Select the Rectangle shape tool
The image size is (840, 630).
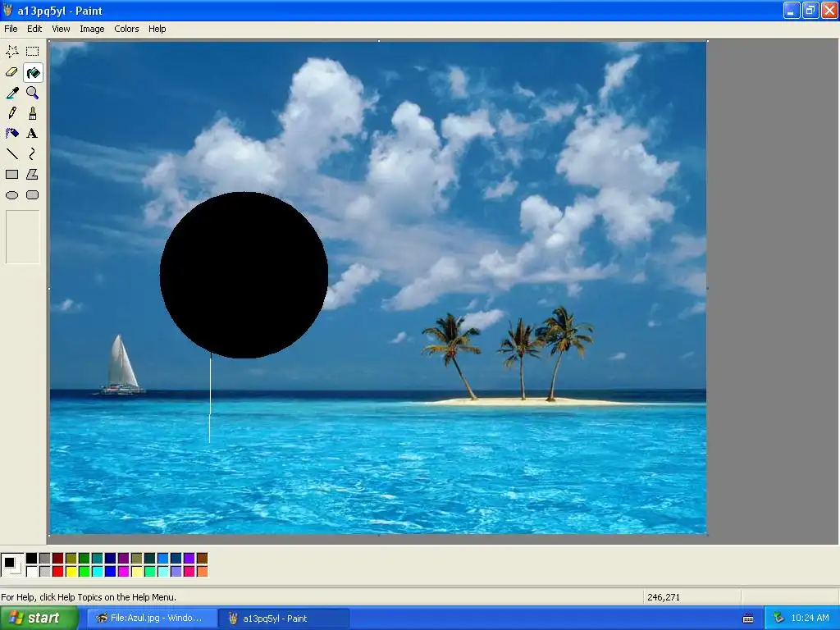(11, 175)
